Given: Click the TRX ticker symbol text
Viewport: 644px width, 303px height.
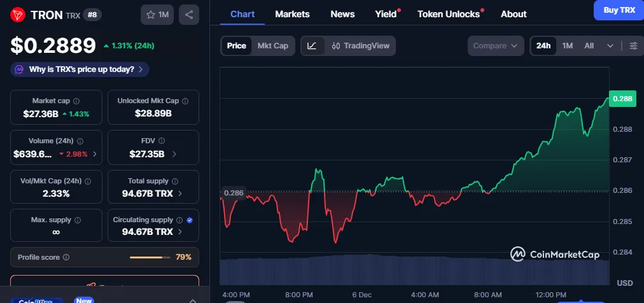Looking at the screenshot, I should [x=73, y=16].
